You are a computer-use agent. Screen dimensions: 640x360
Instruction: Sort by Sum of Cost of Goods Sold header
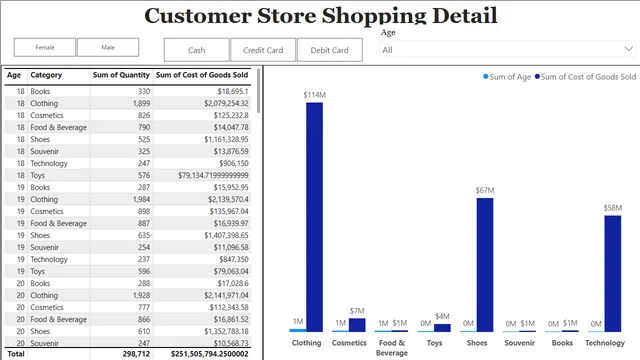[x=202, y=75]
